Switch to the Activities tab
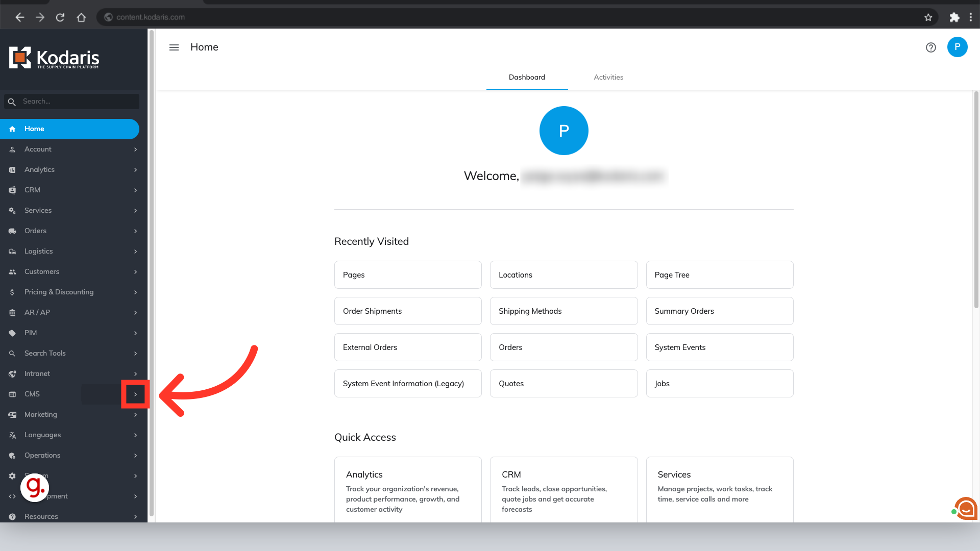 coord(608,77)
